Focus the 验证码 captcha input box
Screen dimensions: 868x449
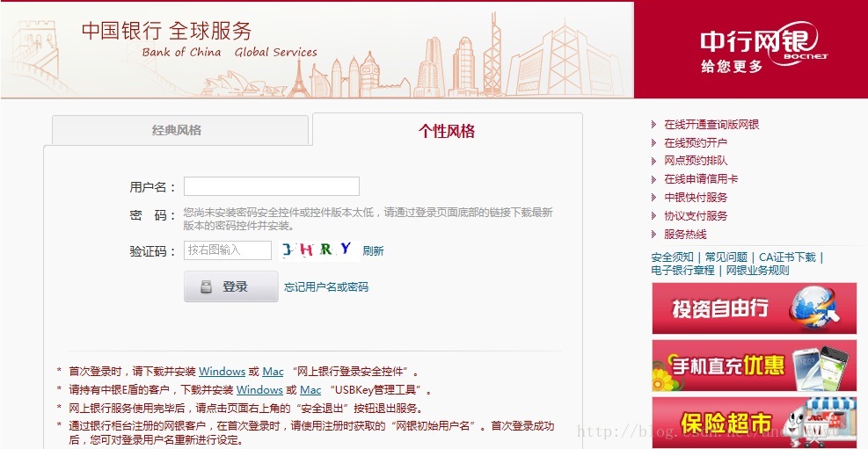click(x=228, y=250)
